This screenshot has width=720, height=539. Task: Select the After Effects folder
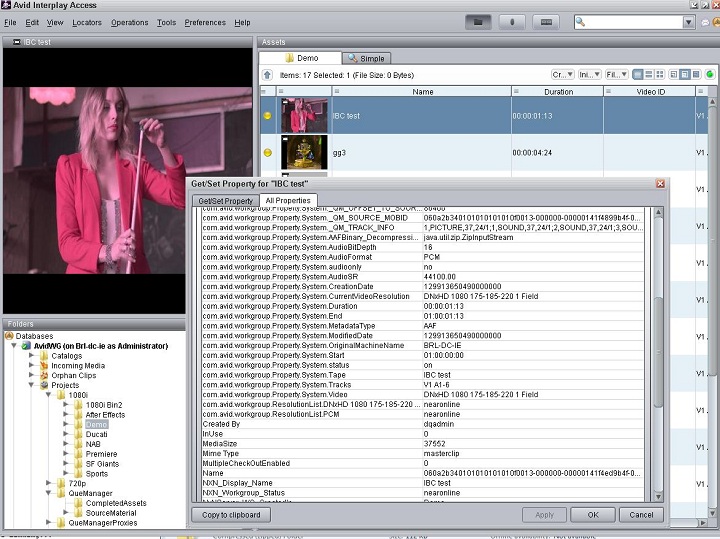[x=105, y=415]
